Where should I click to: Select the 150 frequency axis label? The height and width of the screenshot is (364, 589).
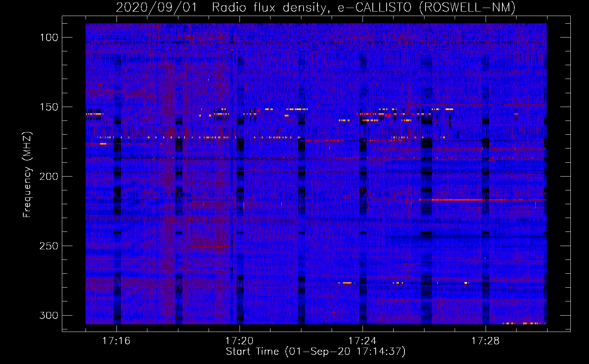point(49,107)
